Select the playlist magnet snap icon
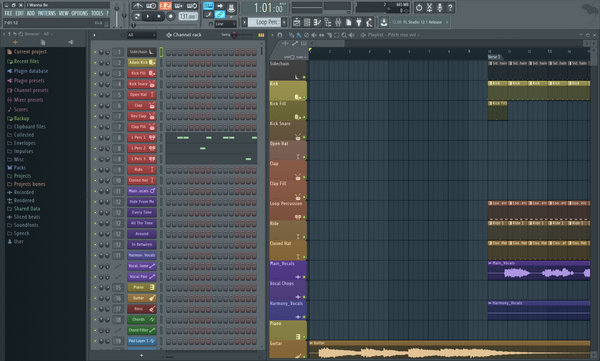This screenshot has width=600, height=361. (280, 35)
